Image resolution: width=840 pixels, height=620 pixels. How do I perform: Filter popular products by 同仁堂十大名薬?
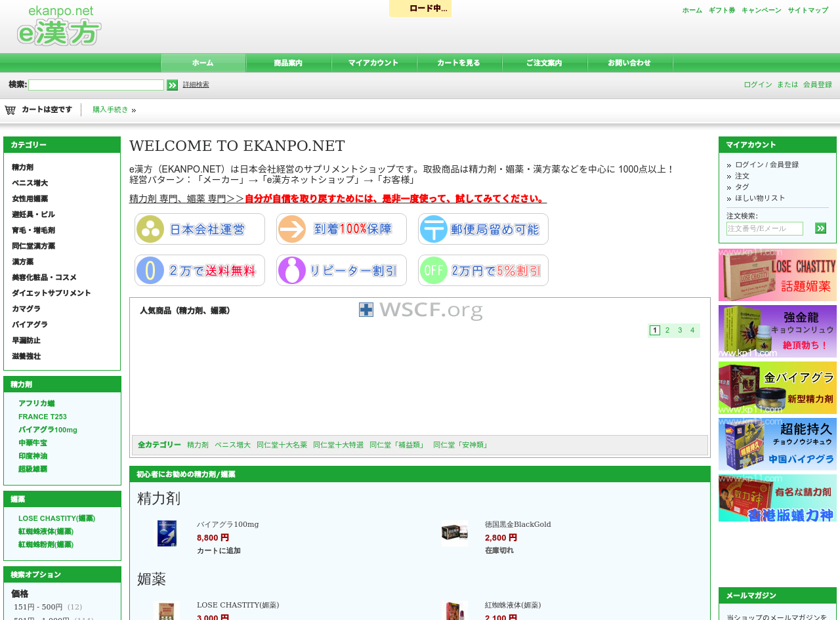point(282,445)
